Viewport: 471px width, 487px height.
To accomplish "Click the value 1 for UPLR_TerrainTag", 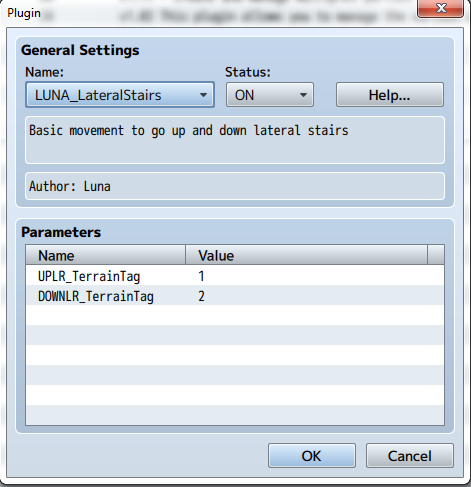I will 201,276.
